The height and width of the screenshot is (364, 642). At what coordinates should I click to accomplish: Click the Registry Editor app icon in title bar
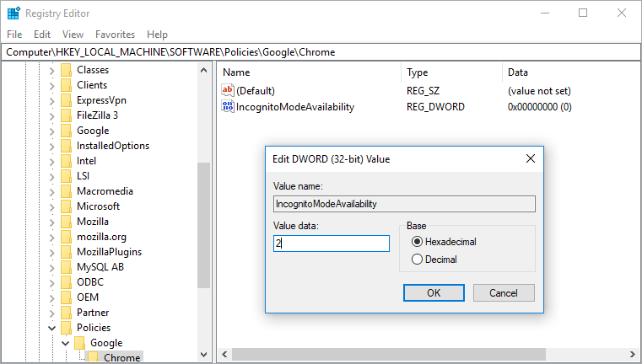click(13, 13)
